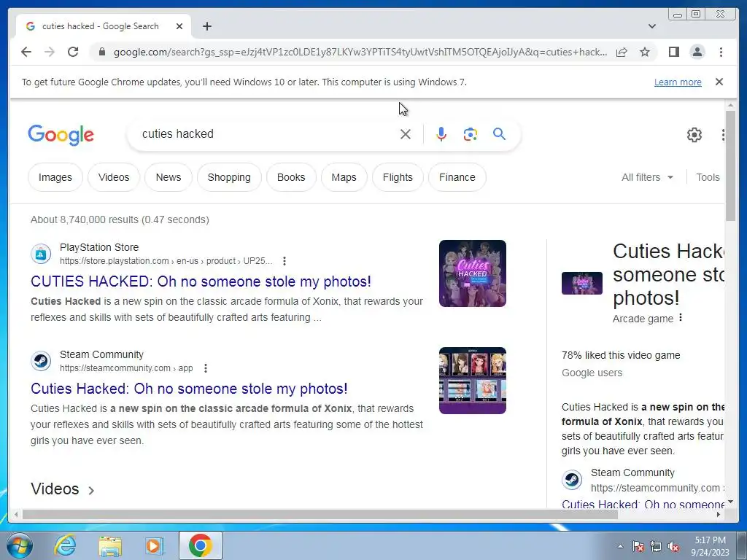Expand the All filters dropdown
The height and width of the screenshot is (560, 747).
click(648, 177)
